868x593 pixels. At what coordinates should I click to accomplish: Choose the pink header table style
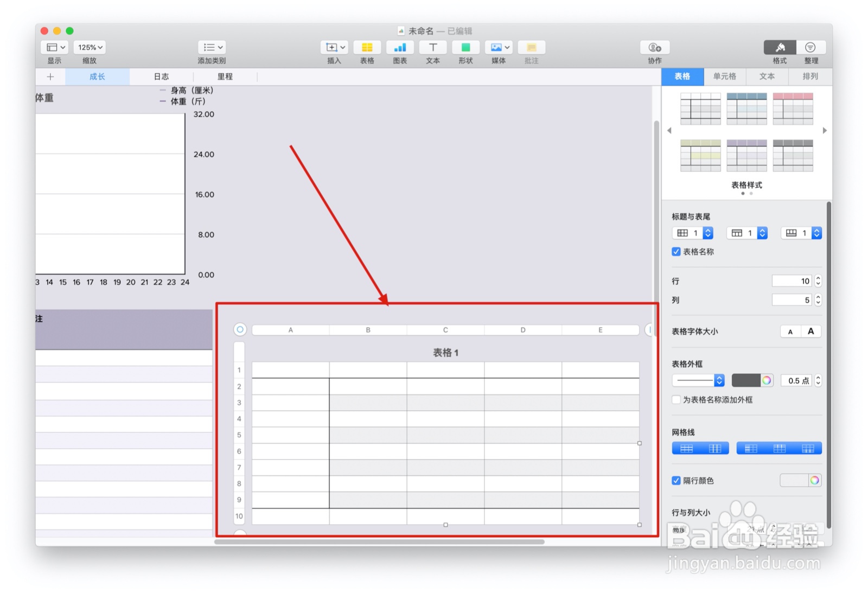click(x=793, y=109)
